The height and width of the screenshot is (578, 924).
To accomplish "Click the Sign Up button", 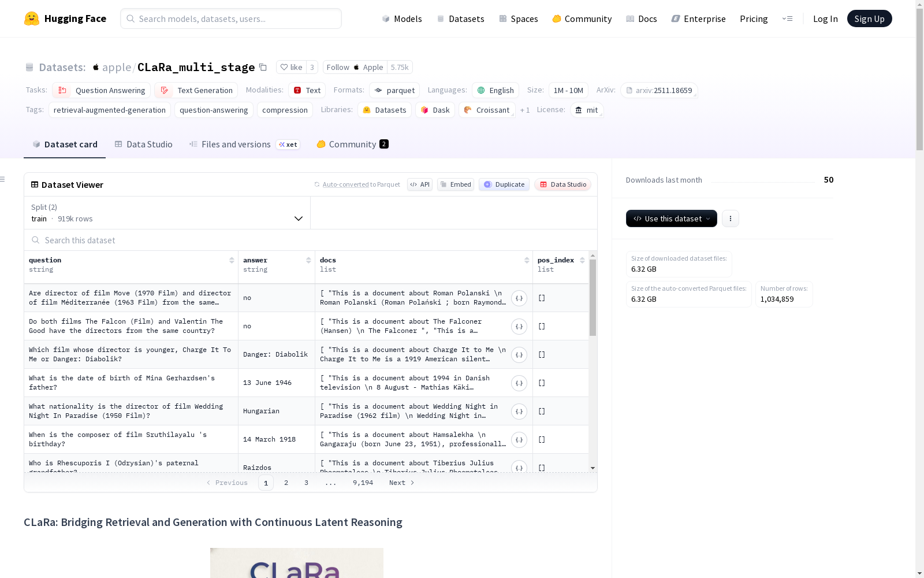I will [x=869, y=18].
